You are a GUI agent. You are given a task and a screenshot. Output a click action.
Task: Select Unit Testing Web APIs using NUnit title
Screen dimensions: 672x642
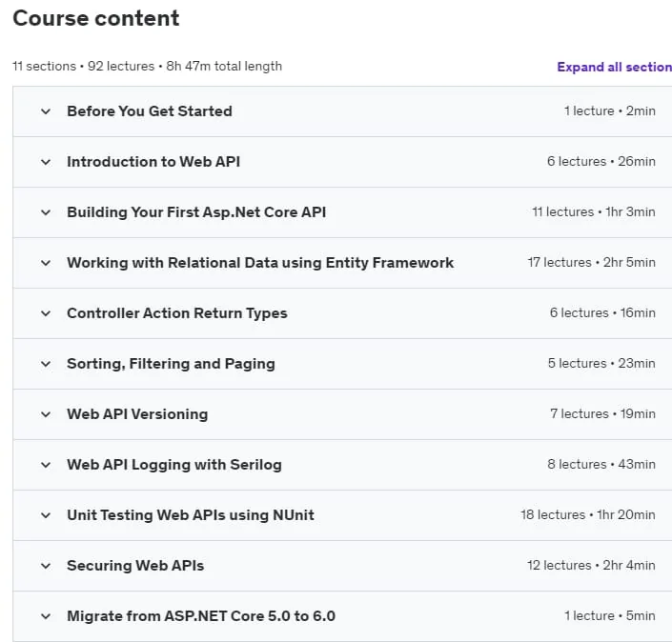point(191,515)
